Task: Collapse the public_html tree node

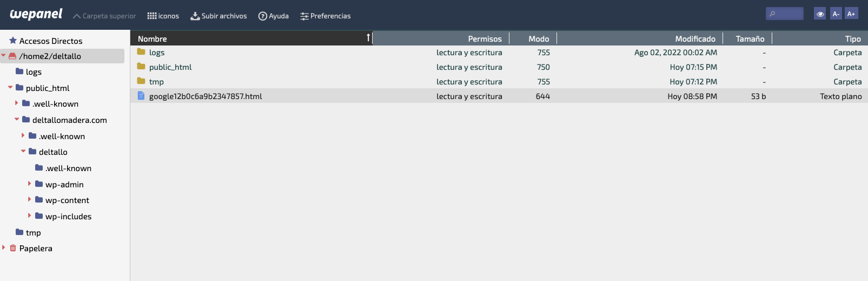Action: (10, 87)
